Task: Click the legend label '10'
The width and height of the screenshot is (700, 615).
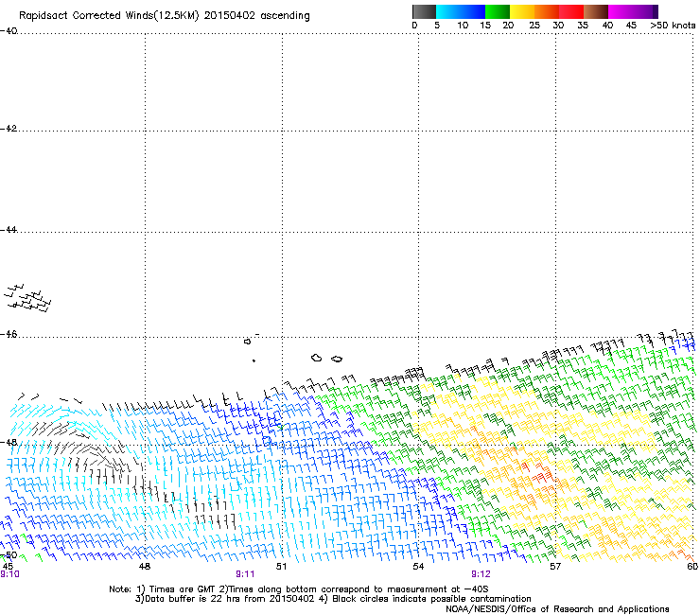Action: coord(463,26)
